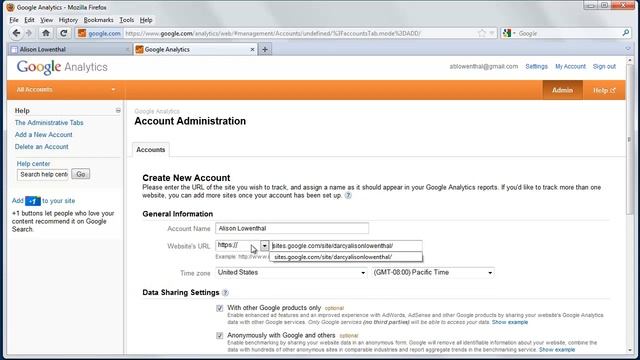The height and width of the screenshot is (360, 640).
Task: Open the list all tabs arrow
Action: [628, 49]
